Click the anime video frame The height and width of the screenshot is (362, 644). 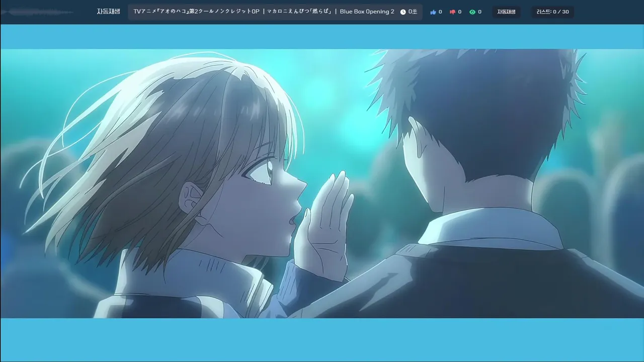[322, 184]
